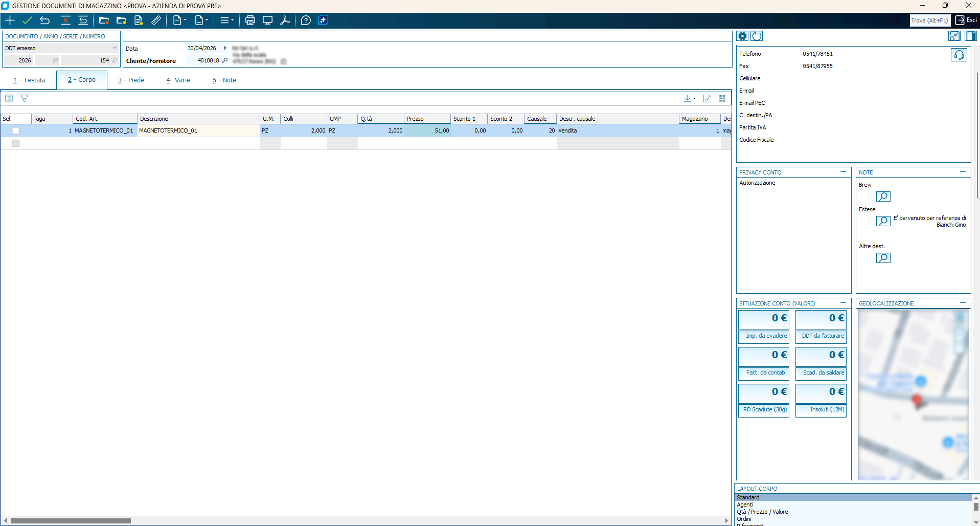This screenshot has width=980, height=526.
Task: Tick the checkbox on MAGNETOTERMICO_01 row
Action: point(15,131)
